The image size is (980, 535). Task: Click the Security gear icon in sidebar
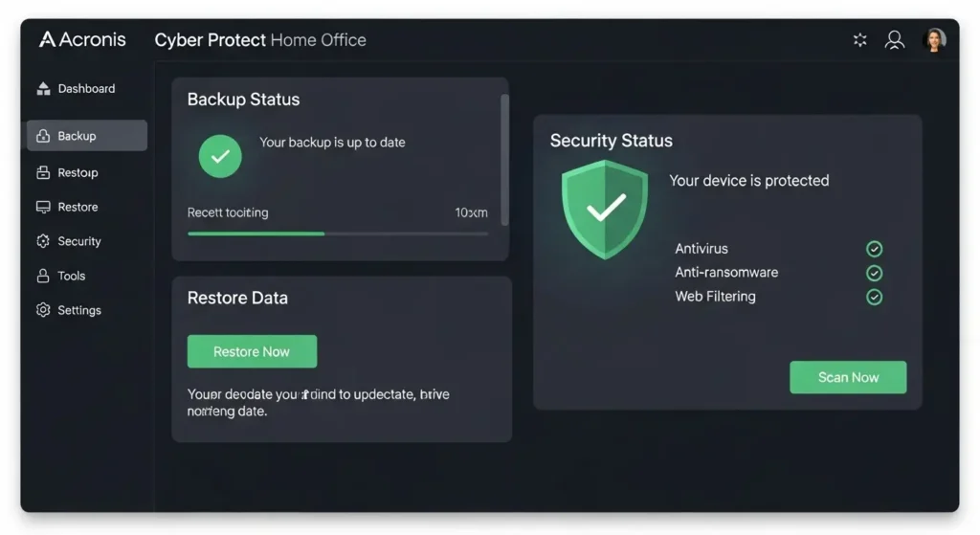pos(43,241)
